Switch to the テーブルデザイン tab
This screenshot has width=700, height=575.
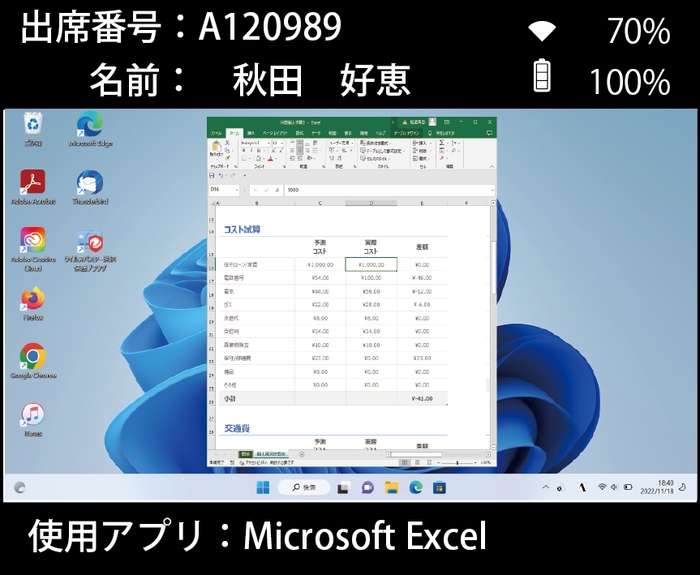(x=406, y=133)
